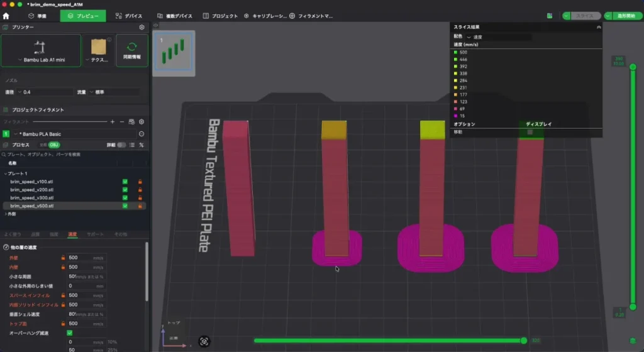Toggle printable checkbox for brim_speed_v500.stl
Image resolution: width=644 pixels, height=352 pixels.
point(125,206)
